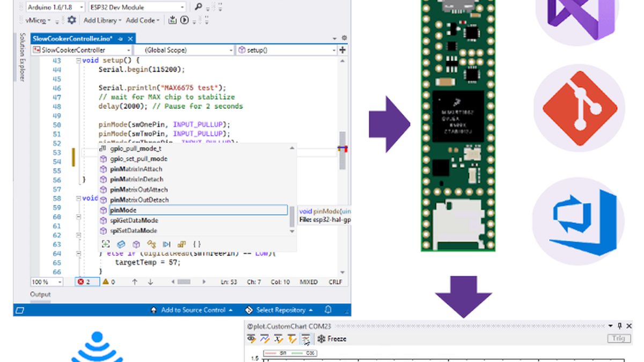Click the blue arrow IntelliSense filter icon
644x362 pixels.
click(166, 244)
